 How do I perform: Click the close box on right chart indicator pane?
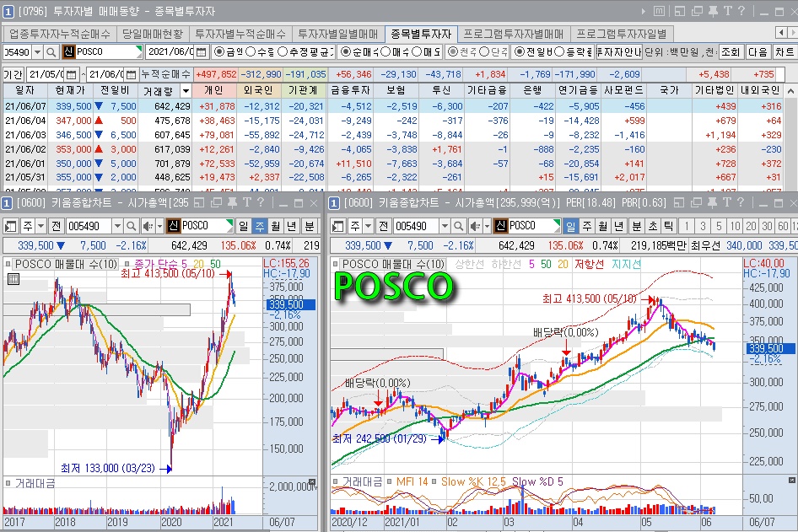tap(792, 480)
